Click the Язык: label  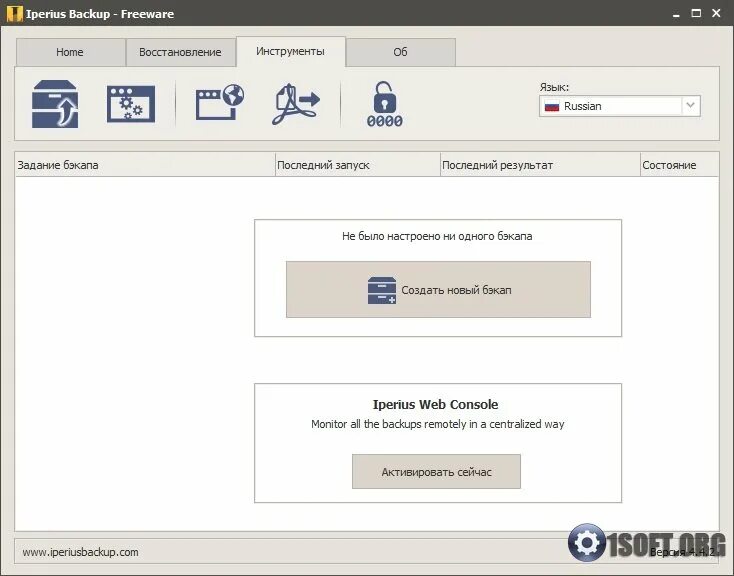click(554, 87)
